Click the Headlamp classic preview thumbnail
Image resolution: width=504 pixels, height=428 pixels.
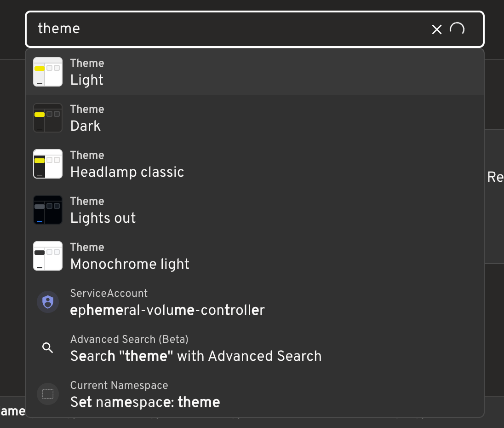click(x=47, y=164)
